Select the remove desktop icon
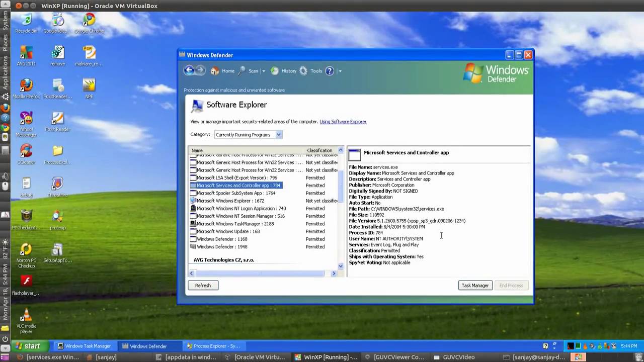644x362 pixels. 57,56
